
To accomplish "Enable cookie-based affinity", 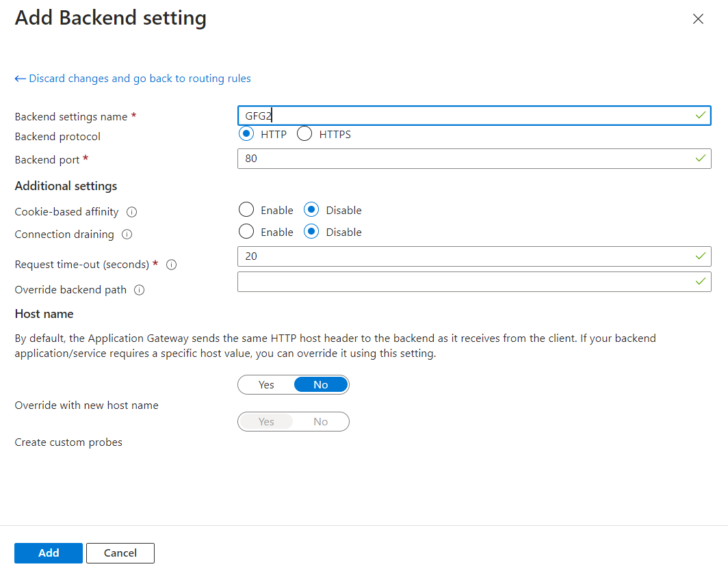I will [246, 210].
